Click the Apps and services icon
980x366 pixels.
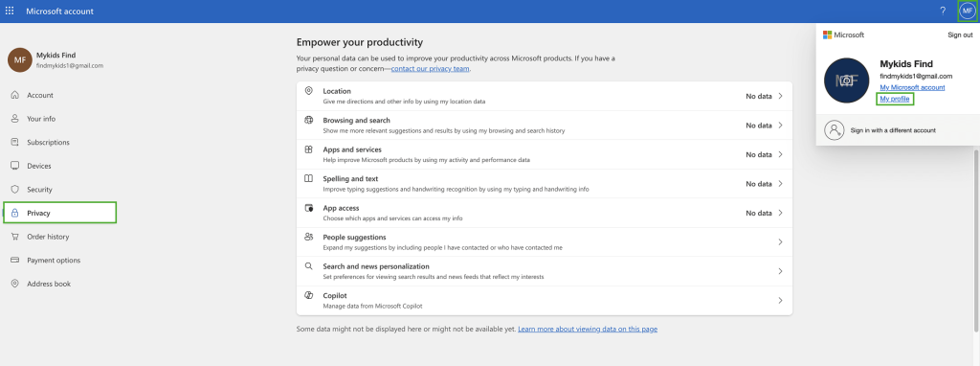tap(308, 149)
